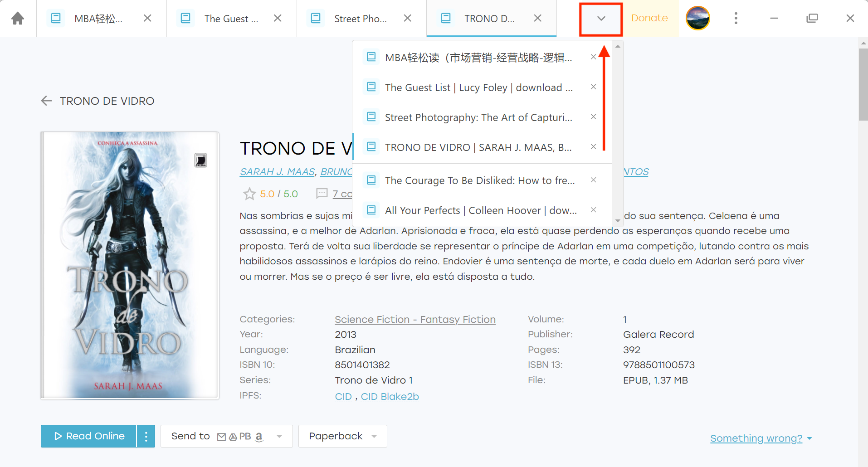Select ISBN 10 value 8501401382
The width and height of the screenshot is (868, 467).
click(362, 365)
